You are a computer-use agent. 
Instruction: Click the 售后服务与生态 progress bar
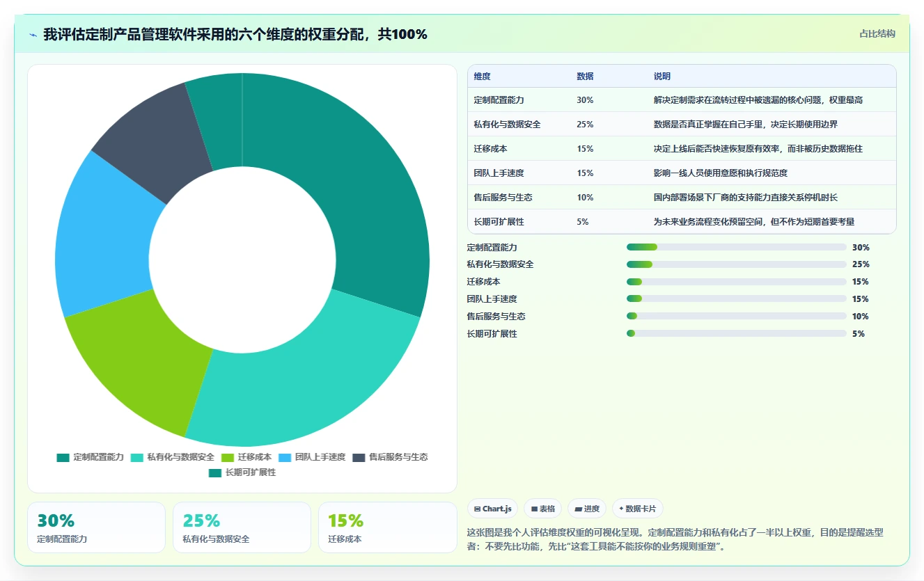tap(737, 316)
